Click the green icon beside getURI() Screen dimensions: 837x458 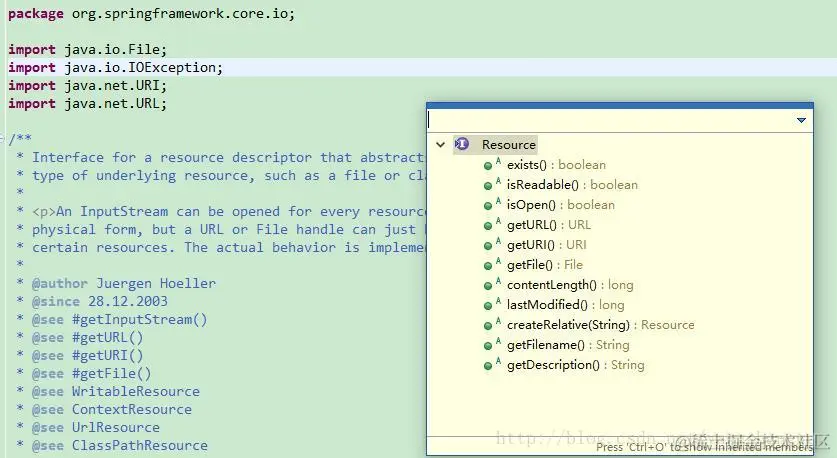coord(488,246)
